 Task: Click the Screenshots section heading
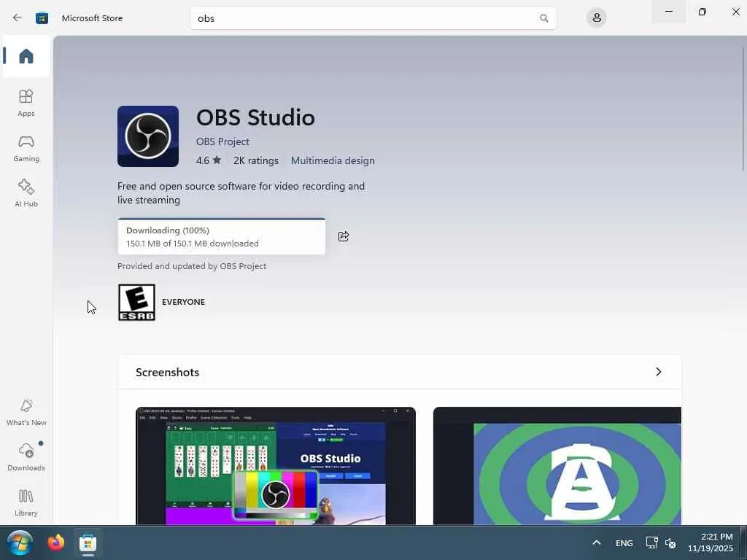coord(167,373)
